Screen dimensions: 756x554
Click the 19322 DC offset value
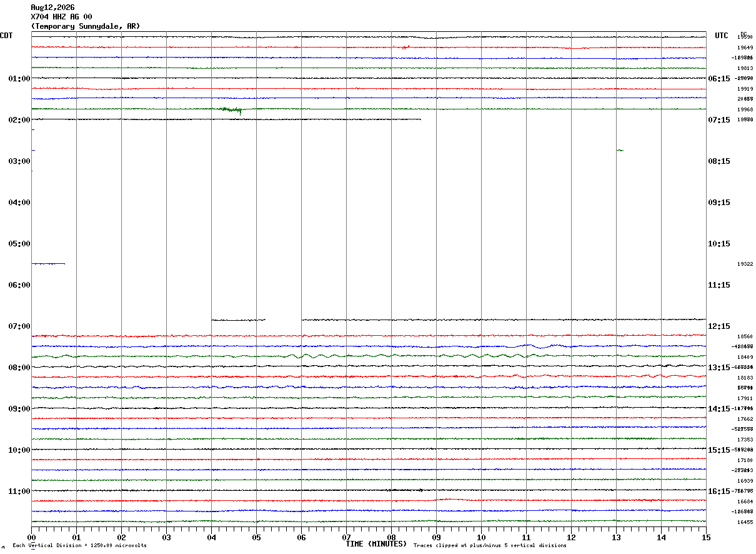tap(745, 264)
